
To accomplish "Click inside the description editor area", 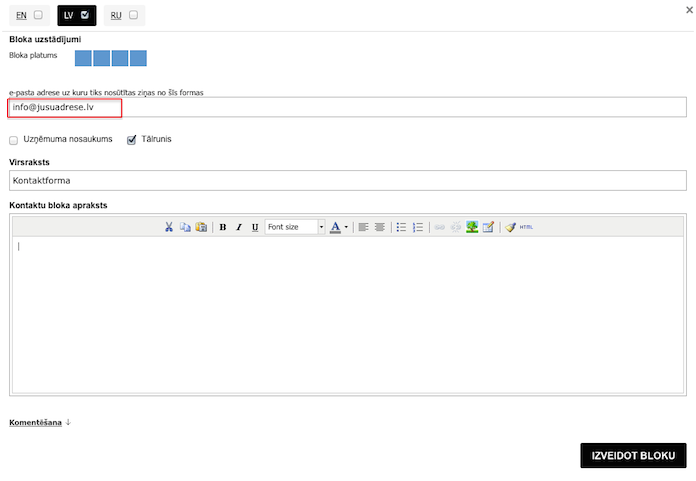I will pos(348,315).
